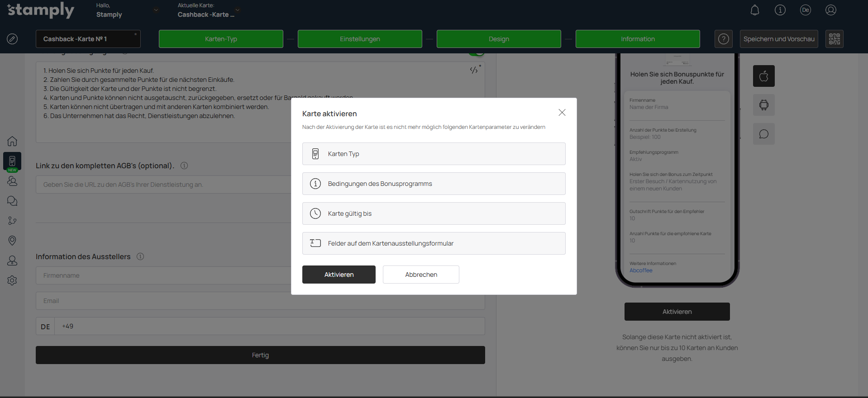Expand the Aktuelle Karte dropdown

(x=237, y=10)
